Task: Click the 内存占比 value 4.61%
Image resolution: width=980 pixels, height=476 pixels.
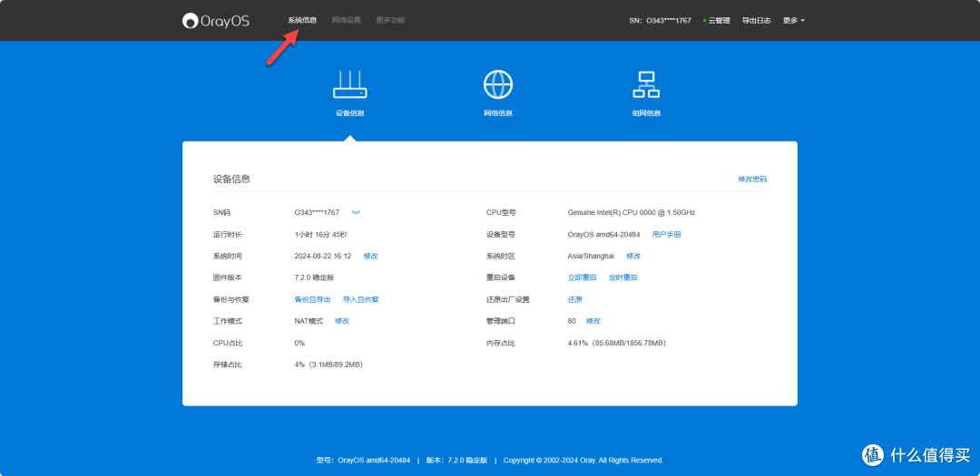Action: tap(617, 343)
